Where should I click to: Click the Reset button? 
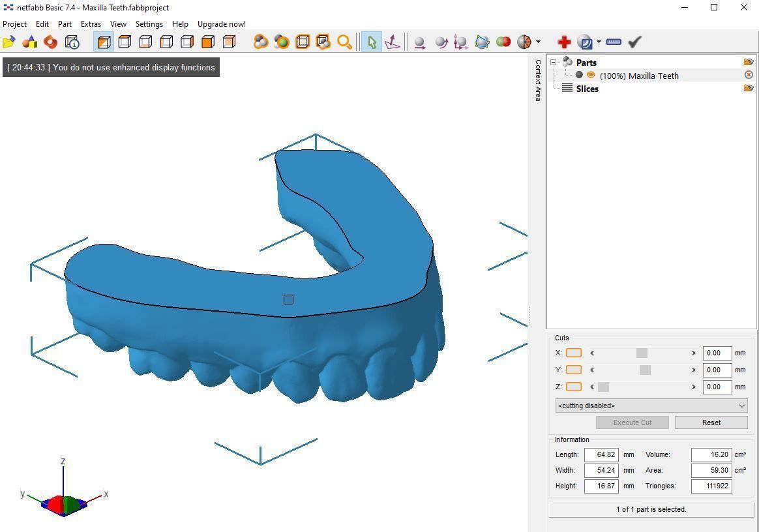coord(711,422)
